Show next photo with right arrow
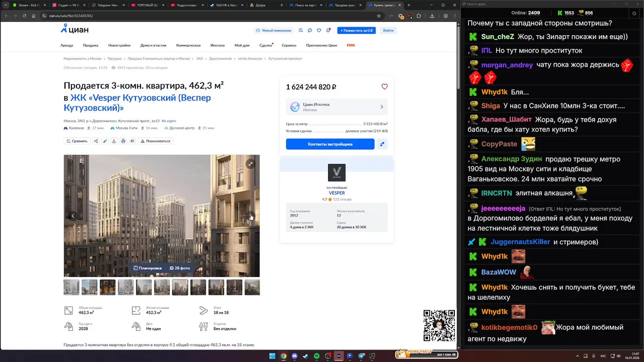 (251, 216)
